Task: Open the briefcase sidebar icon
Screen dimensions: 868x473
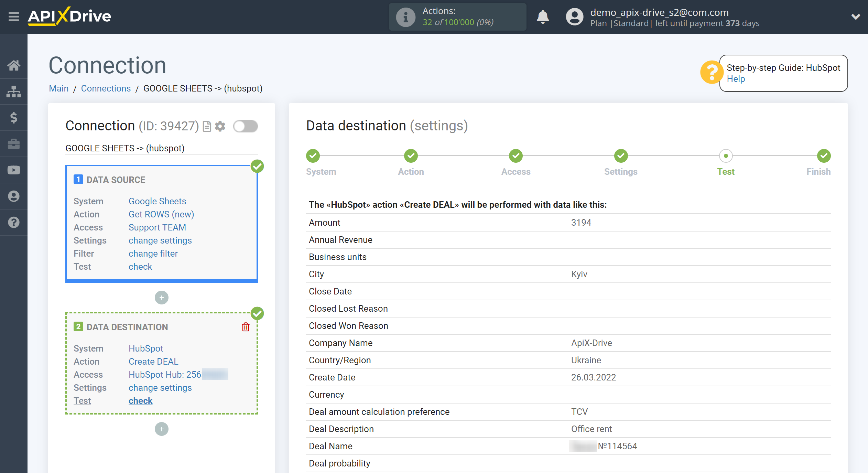Action: [x=14, y=144]
